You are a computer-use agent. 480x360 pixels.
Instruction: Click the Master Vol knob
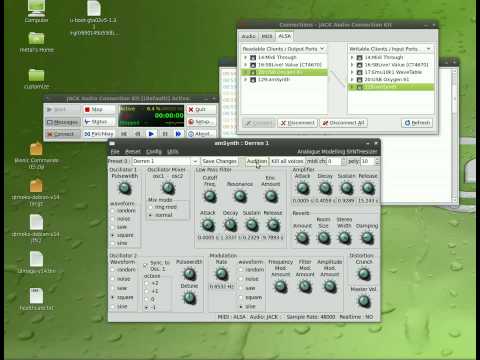[x=363, y=301]
